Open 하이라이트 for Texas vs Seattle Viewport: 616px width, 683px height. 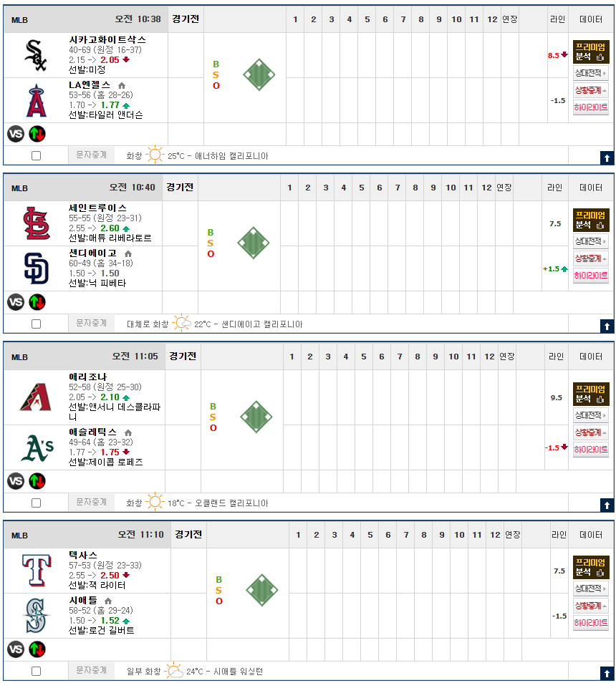pyautogui.click(x=590, y=623)
